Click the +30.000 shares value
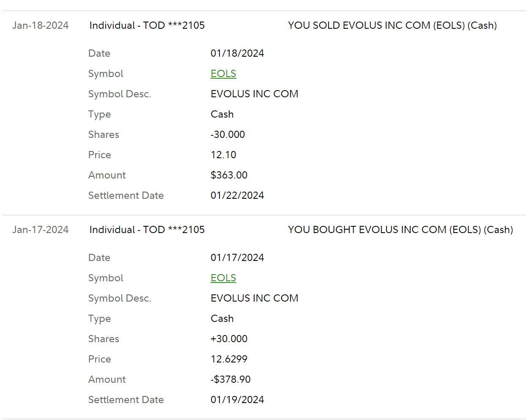The width and height of the screenshot is (526, 420). (x=229, y=339)
